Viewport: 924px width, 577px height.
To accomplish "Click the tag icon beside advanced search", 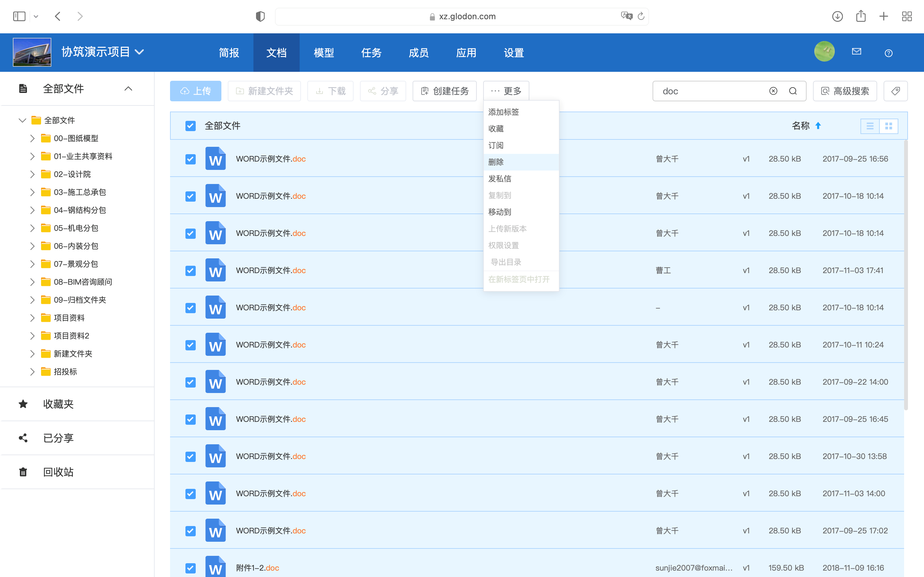I will point(896,91).
